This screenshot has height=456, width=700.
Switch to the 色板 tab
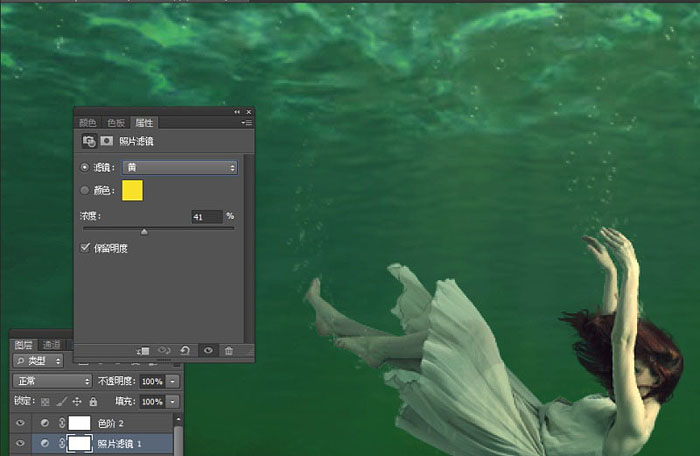point(116,123)
